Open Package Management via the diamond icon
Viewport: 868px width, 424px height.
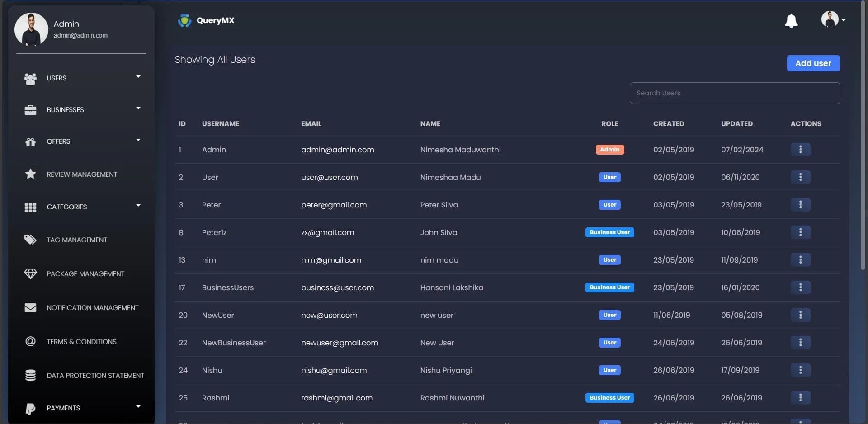pos(30,273)
